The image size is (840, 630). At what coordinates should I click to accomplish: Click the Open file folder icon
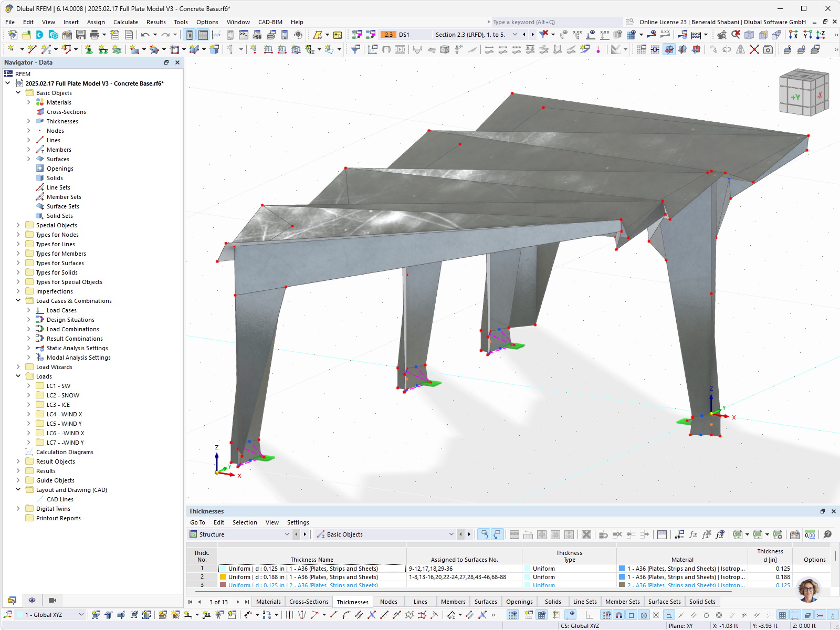point(26,35)
